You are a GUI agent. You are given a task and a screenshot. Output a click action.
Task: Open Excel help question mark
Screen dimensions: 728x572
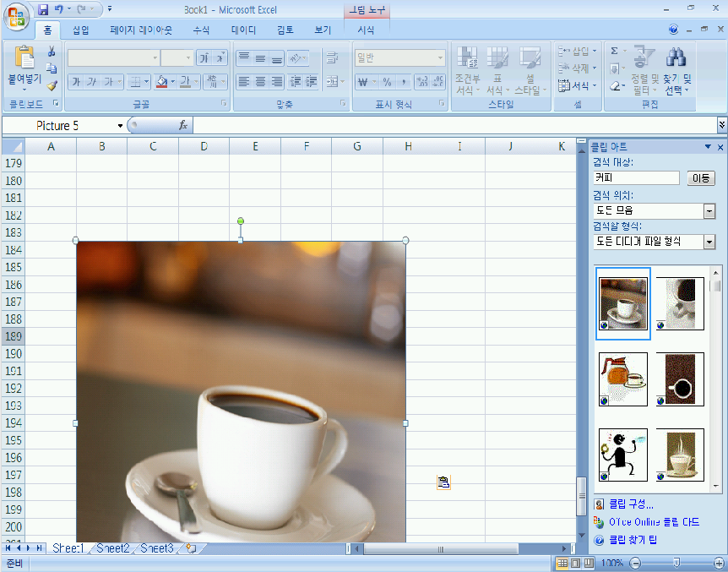click(x=673, y=30)
